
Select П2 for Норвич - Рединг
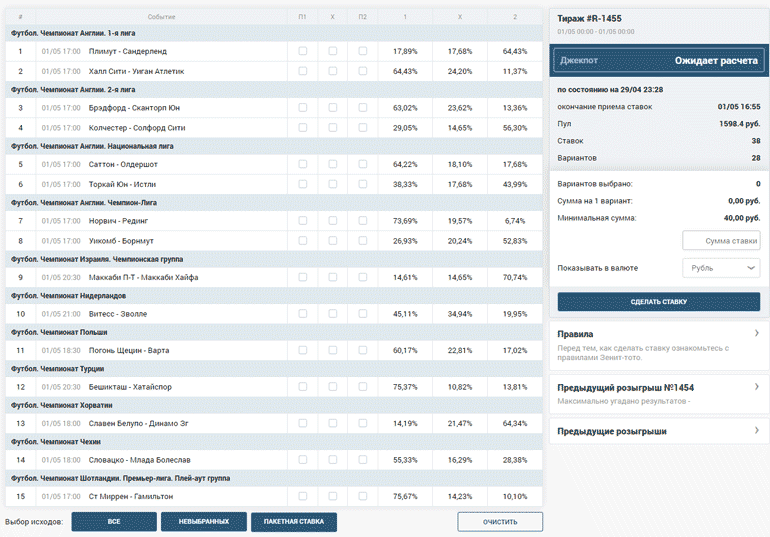(x=363, y=220)
